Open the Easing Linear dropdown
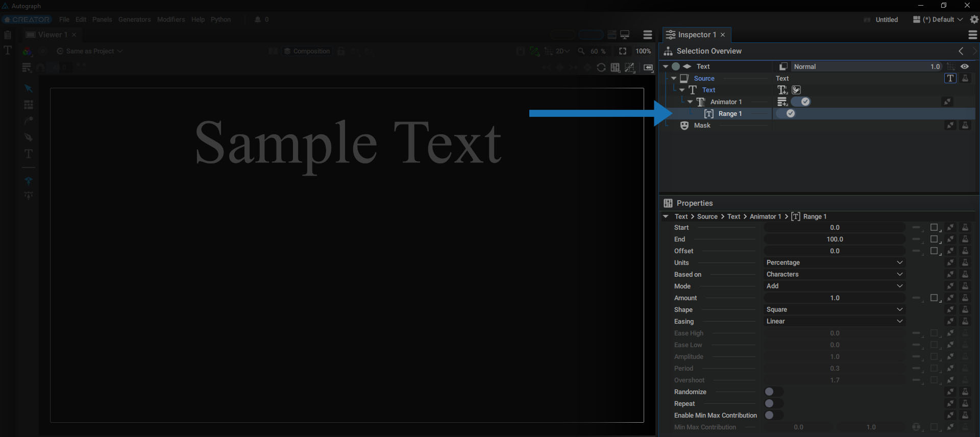The width and height of the screenshot is (980, 437). 835,322
